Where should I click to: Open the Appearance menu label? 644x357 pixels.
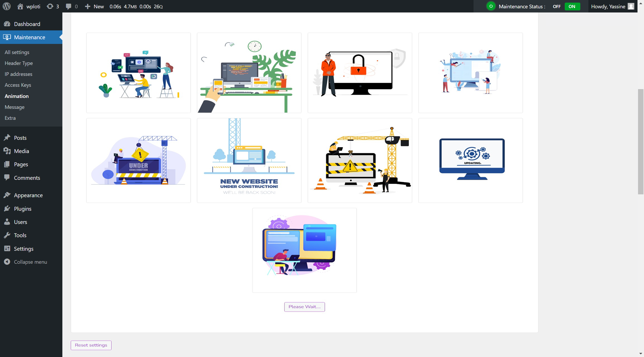coord(28,195)
